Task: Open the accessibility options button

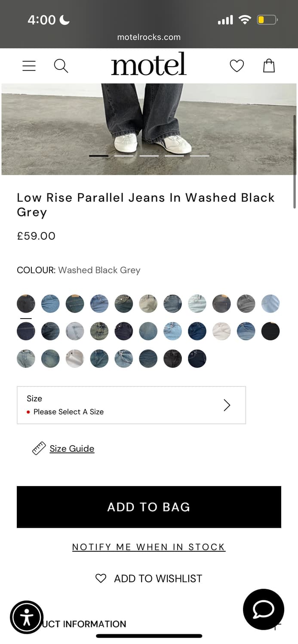Action: coord(27,617)
